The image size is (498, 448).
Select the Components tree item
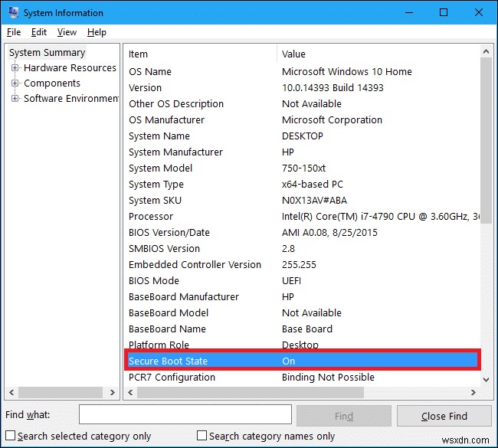(x=52, y=83)
